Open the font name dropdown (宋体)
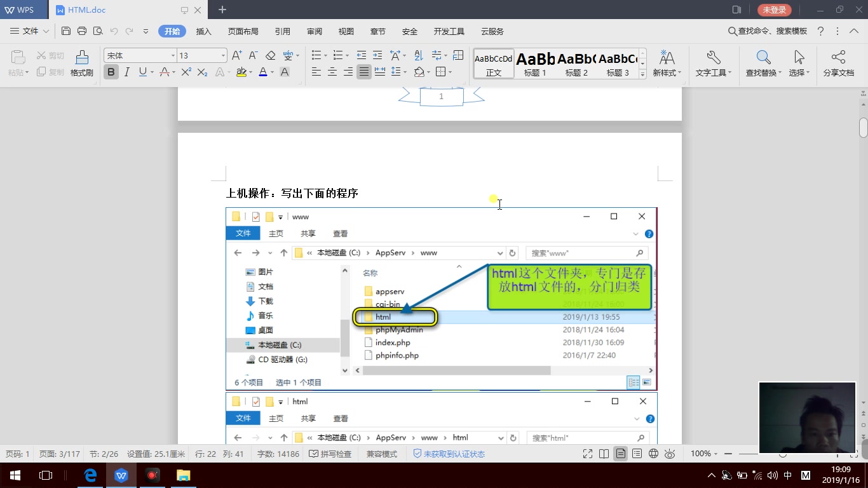868x488 pixels. click(x=173, y=56)
